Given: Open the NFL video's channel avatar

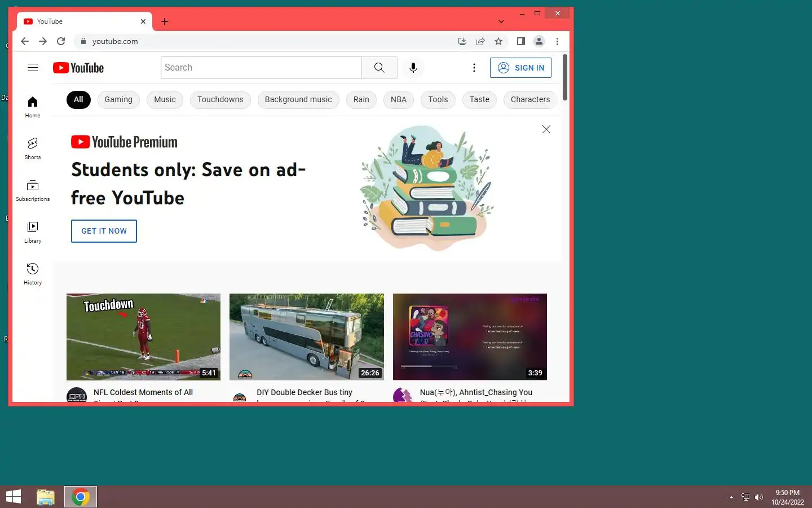Looking at the screenshot, I should (77, 395).
